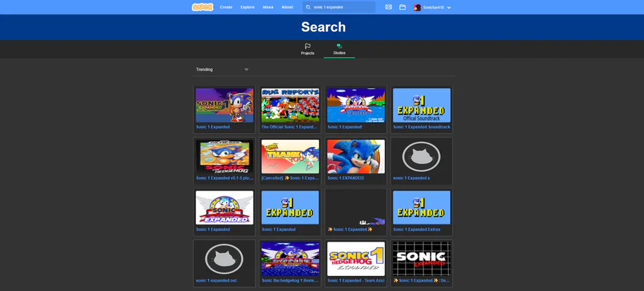Click the magnifier icon in search bar
The width and height of the screenshot is (644, 291).
click(x=308, y=7)
